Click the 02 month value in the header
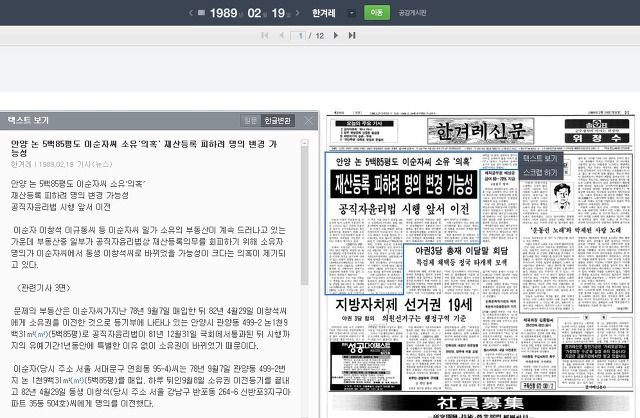 click(x=254, y=13)
